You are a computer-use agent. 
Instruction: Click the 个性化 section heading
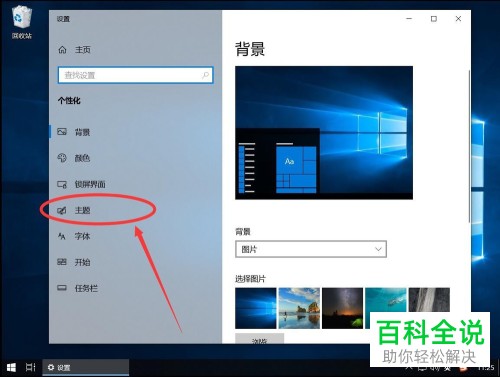(x=69, y=100)
